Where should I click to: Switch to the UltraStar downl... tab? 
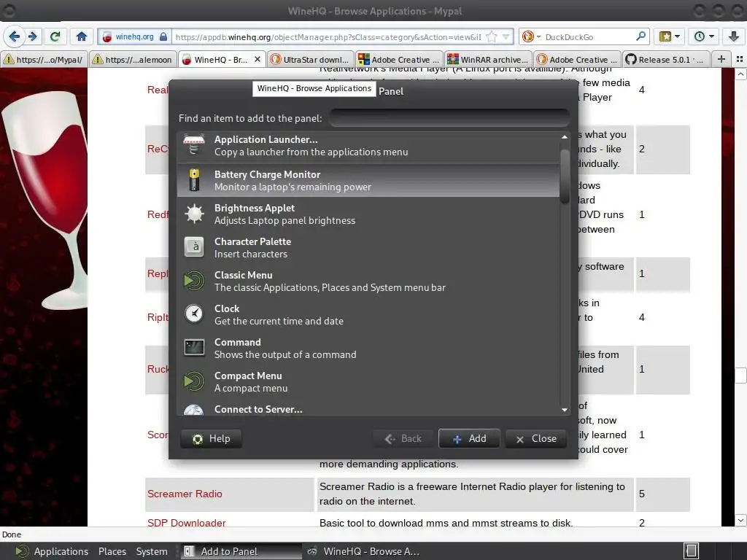311,60
